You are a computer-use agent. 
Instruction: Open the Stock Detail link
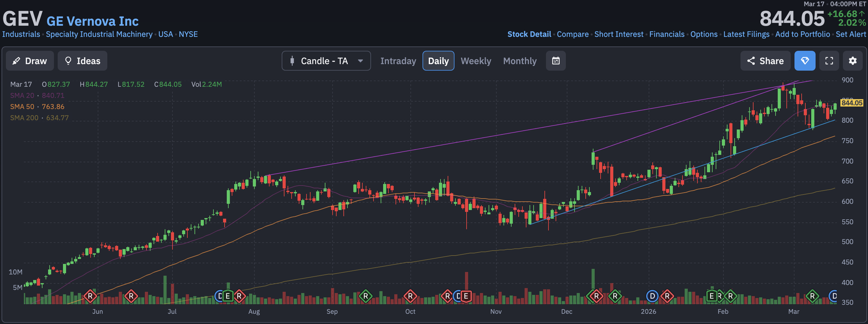(529, 34)
